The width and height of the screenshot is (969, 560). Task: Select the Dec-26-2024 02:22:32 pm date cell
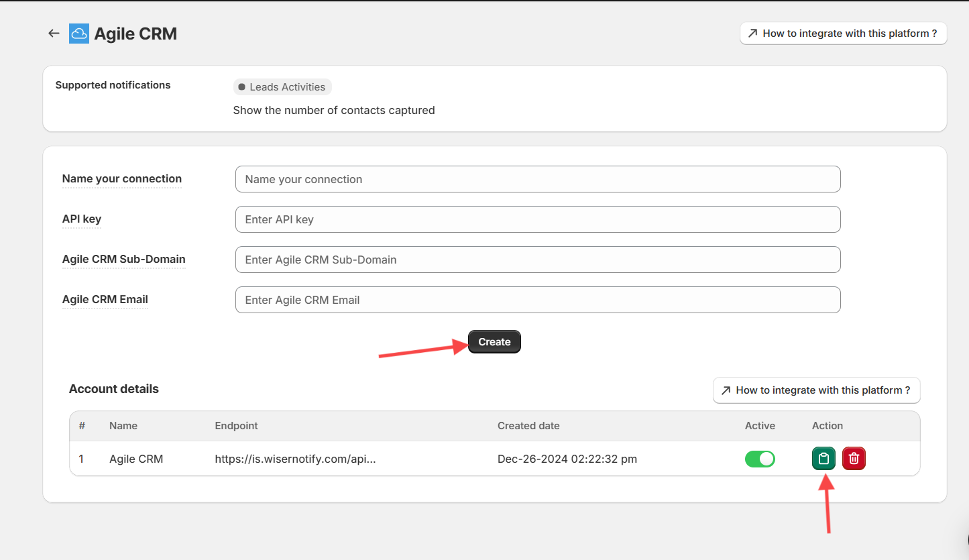(567, 459)
